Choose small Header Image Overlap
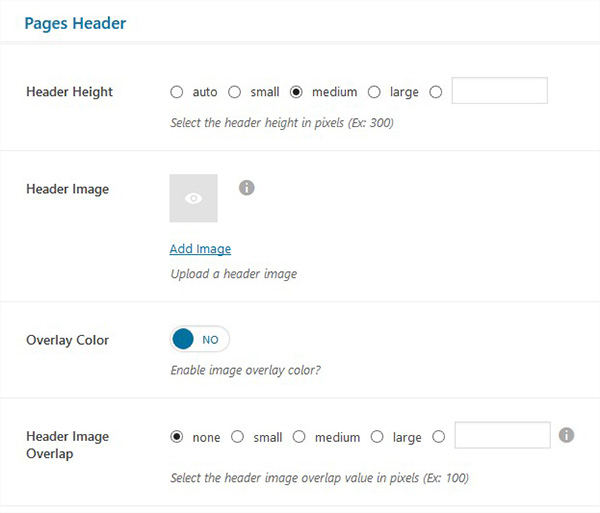 tap(237, 437)
